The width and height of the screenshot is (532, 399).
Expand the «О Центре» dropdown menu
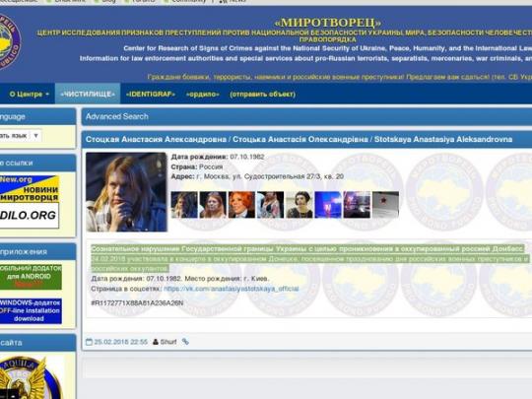coord(29,94)
